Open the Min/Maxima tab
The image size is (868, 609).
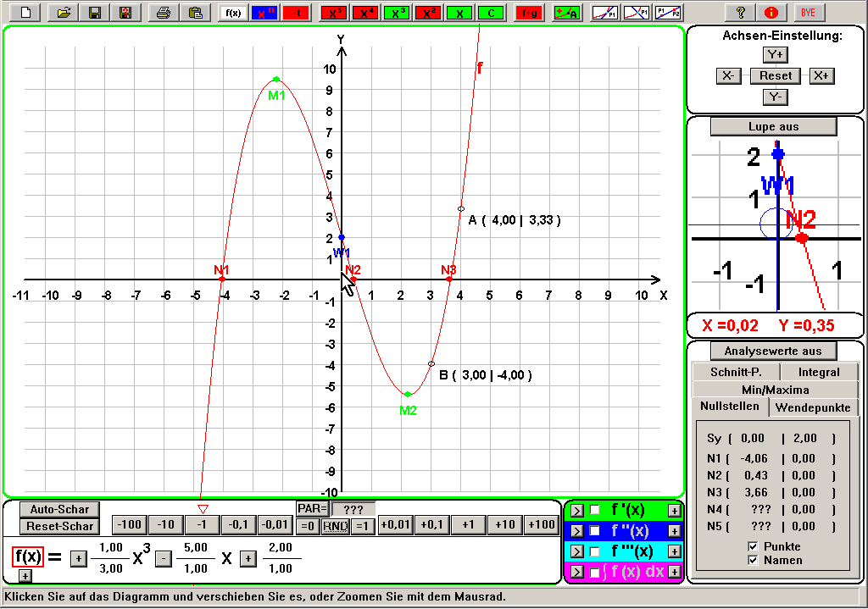[x=775, y=390]
